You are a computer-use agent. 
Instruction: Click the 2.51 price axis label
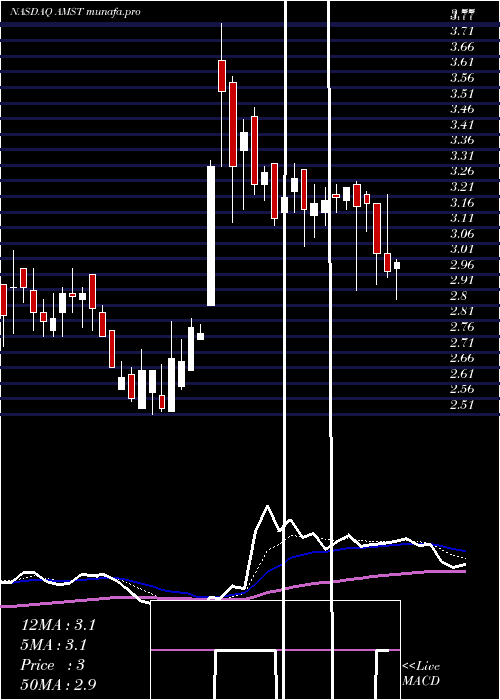[462, 405]
